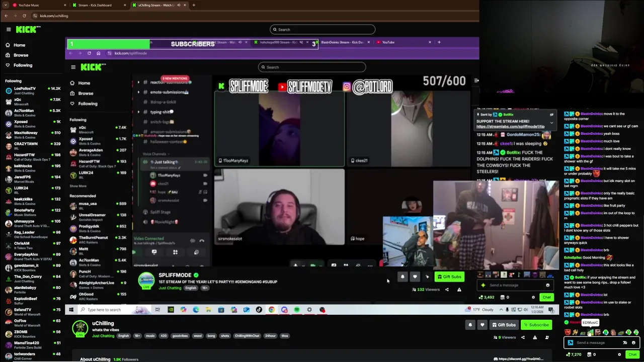Send message with green Chat button
This screenshot has width=644, height=362.
[x=632, y=354]
